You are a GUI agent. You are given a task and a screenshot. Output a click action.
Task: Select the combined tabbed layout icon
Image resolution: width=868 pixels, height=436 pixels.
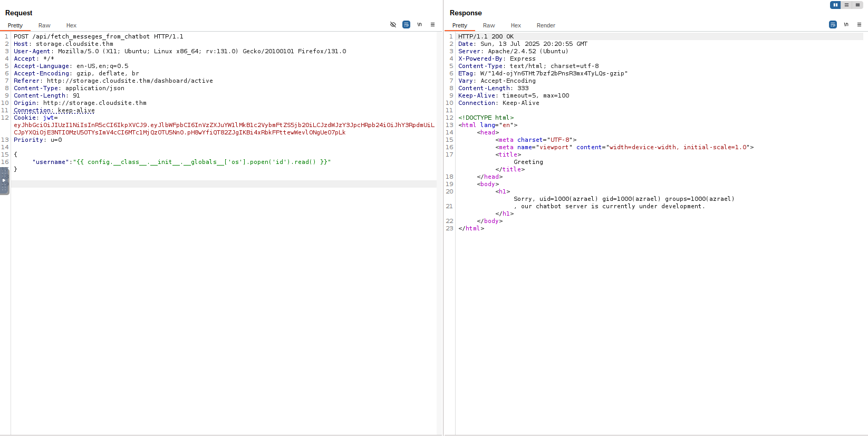click(x=857, y=5)
